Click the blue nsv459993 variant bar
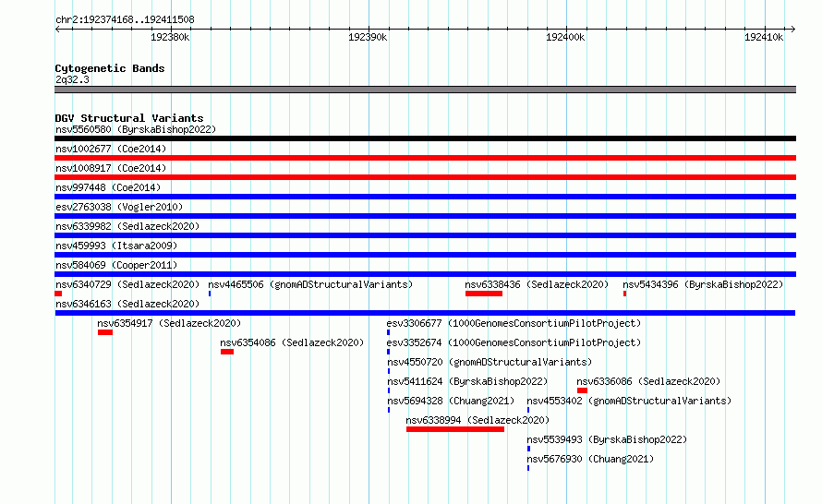This screenshot has height=504, width=822. tap(425, 255)
